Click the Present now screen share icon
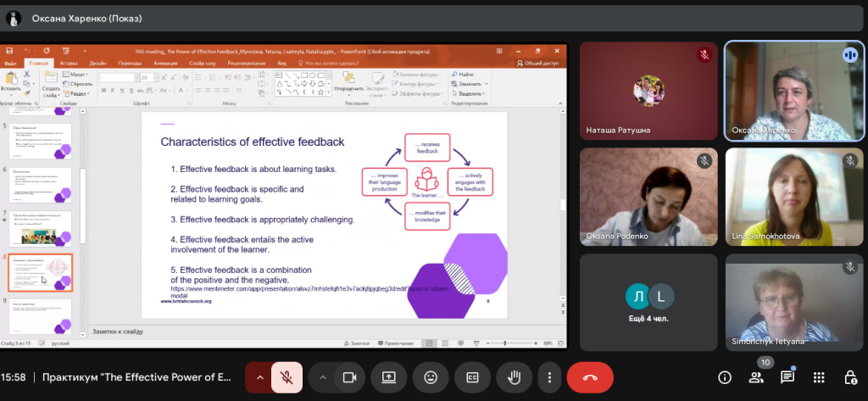The image size is (868, 401). click(389, 377)
